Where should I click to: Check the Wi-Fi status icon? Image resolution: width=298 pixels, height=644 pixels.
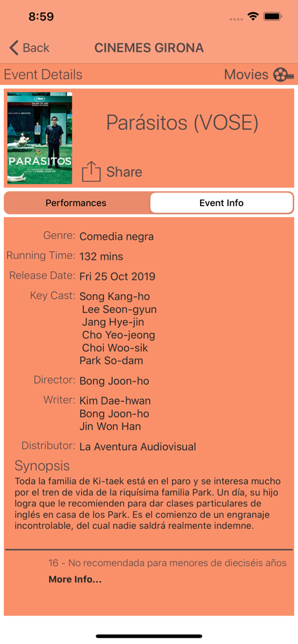pos(252,17)
